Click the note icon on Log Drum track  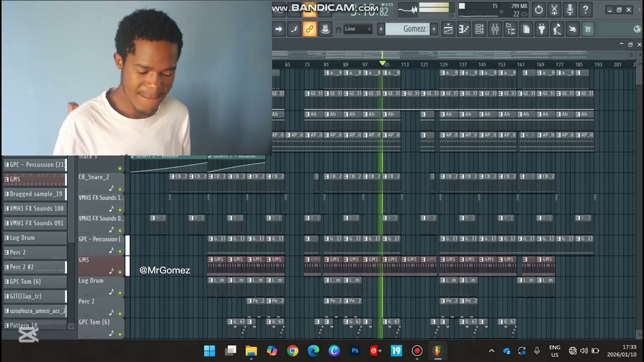click(x=112, y=292)
